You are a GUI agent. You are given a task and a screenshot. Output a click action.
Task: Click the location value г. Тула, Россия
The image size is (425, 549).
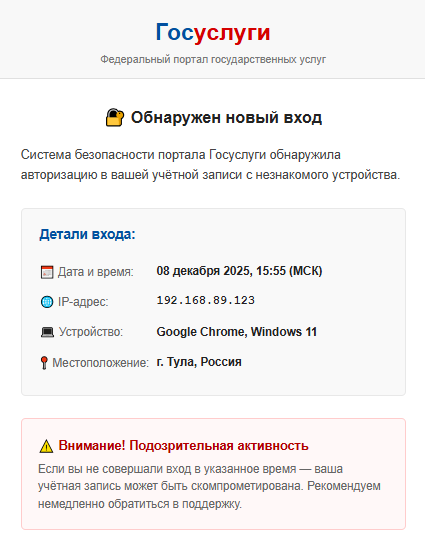(x=199, y=362)
